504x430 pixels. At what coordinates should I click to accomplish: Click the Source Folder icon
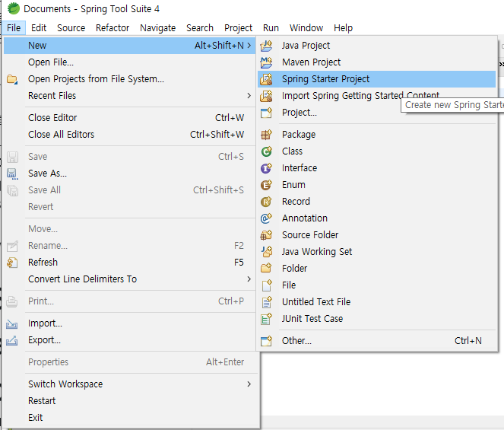point(266,235)
